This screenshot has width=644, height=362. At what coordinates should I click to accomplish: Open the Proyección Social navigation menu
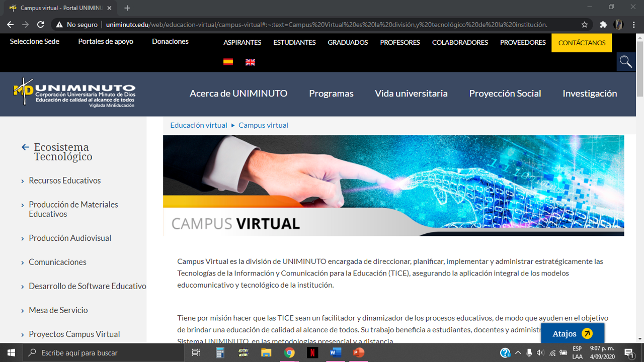(505, 94)
